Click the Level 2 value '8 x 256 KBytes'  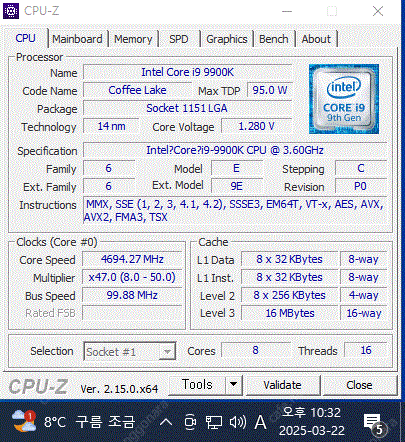289,295
